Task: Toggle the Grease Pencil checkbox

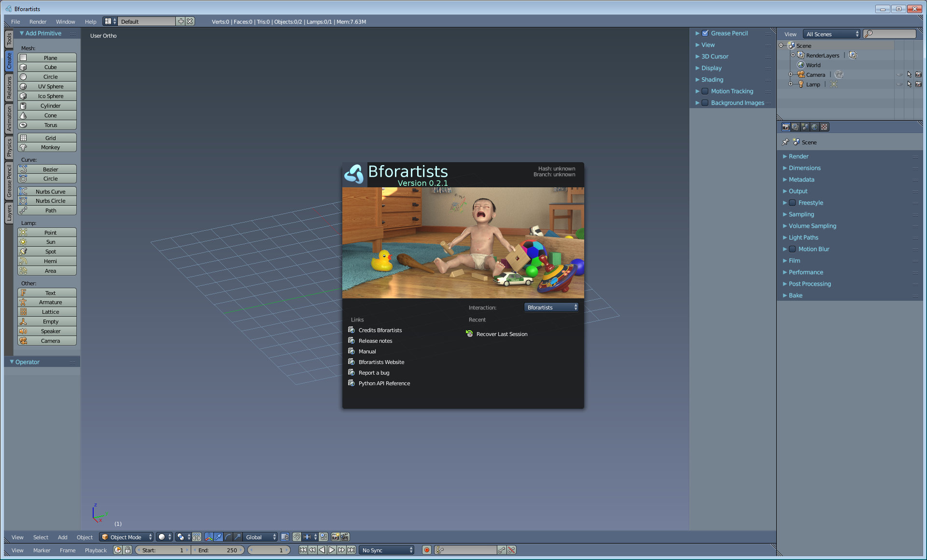Action: click(x=705, y=33)
